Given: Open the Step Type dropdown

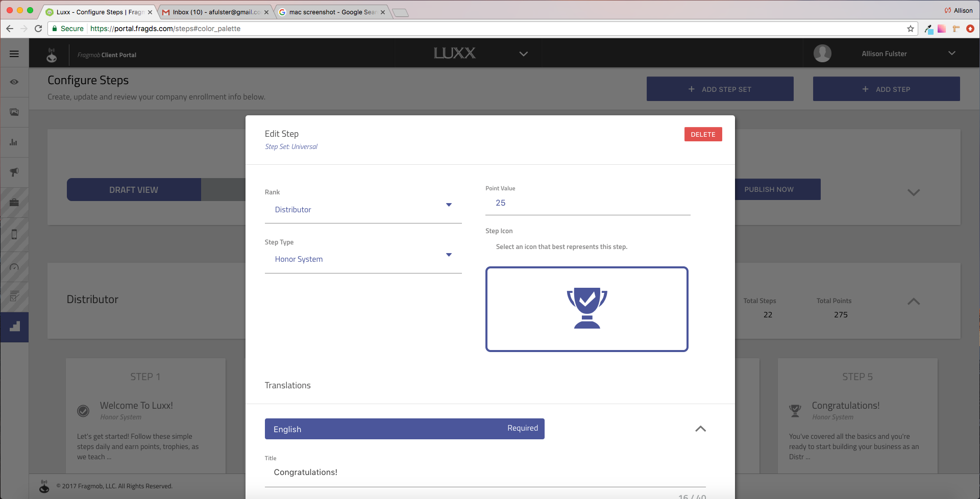Looking at the screenshot, I should coord(363,259).
